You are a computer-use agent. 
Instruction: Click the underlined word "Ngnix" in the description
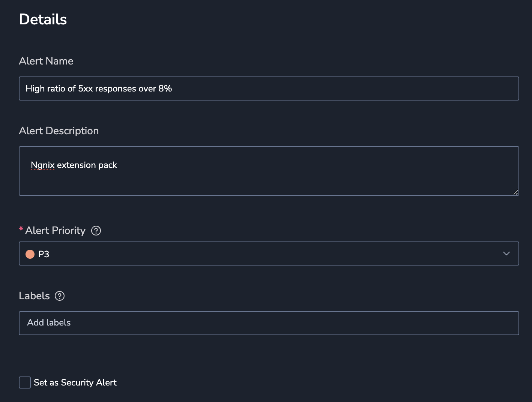tap(43, 165)
